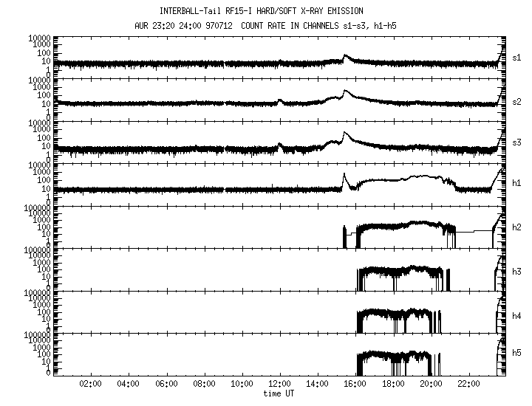Select the h3 channel label
The height and width of the screenshot is (406, 532).
[517, 270]
